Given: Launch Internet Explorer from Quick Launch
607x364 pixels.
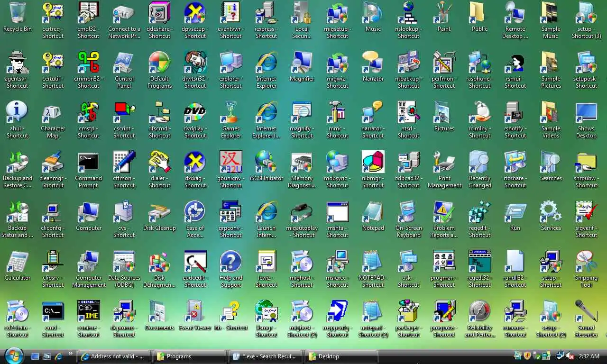Looking at the screenshot, I should pos(59,356).
